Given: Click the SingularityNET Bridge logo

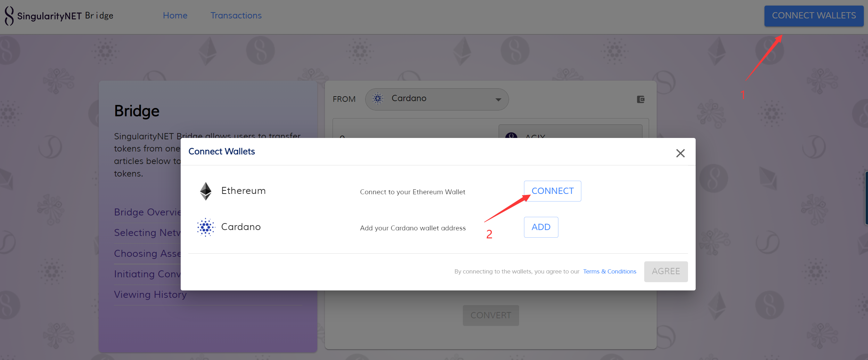Looking at the screenshot, I should (x=59, y=16).
